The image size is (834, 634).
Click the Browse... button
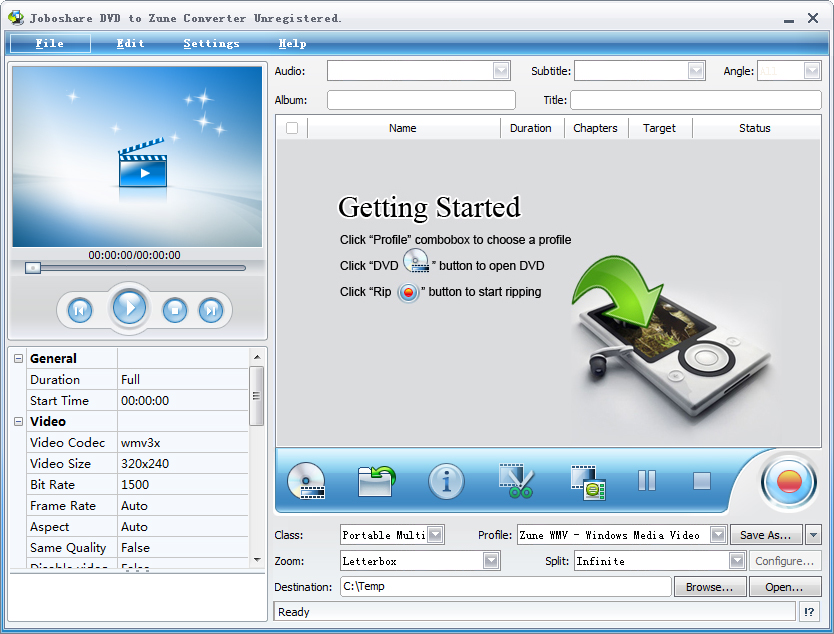tap(709, 587)
